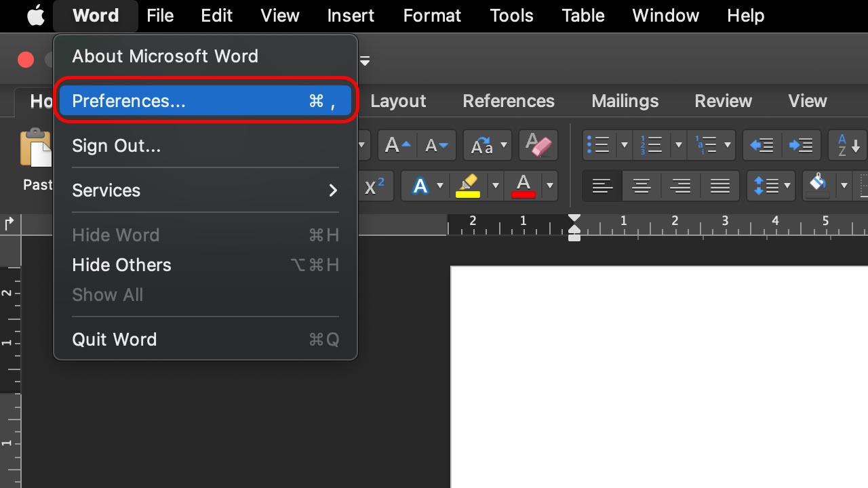Open highlight color dropdown arrow
Screen dimensions: 868x488
coord(496,186)
